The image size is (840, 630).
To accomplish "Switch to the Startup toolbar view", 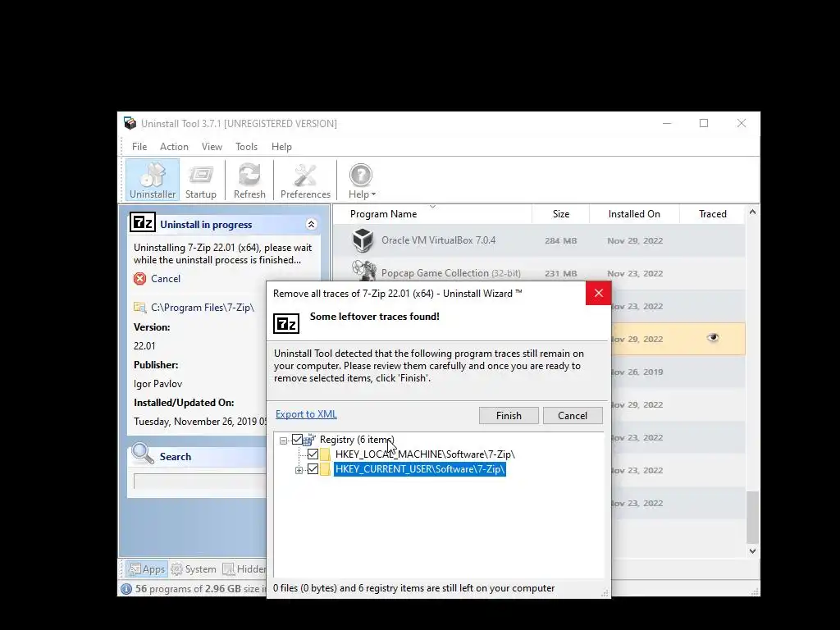I will pyautogui.click(x=201, y=180).
